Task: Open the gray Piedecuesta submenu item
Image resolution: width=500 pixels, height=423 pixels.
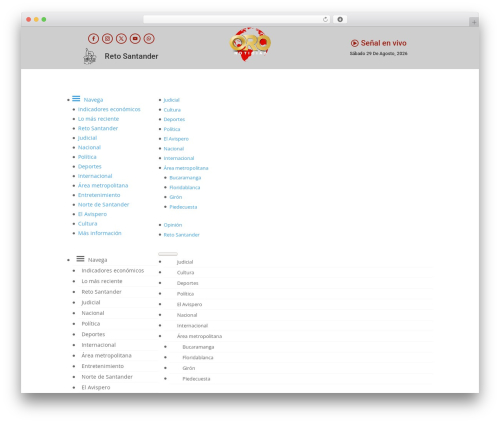Action: tap(196, 379)
